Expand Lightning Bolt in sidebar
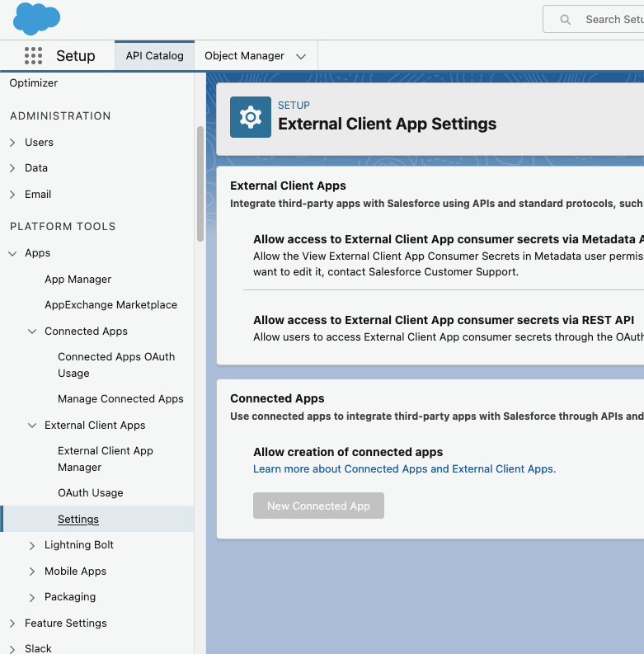The height and width of the screenshot is (654, 644). click(32, 546)
